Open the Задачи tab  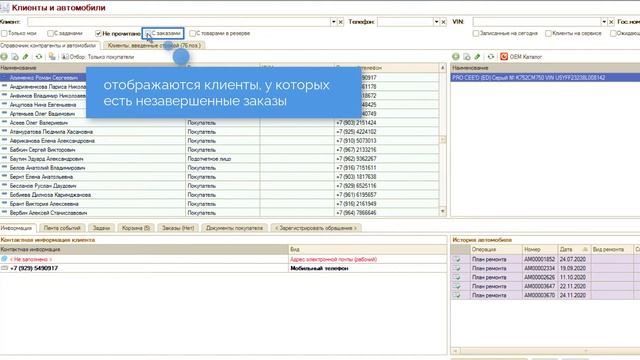pyautogui.click(x=101, y=228)
